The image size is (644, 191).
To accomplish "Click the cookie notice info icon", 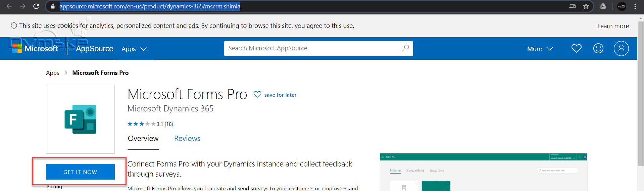I will click(14, 26).
